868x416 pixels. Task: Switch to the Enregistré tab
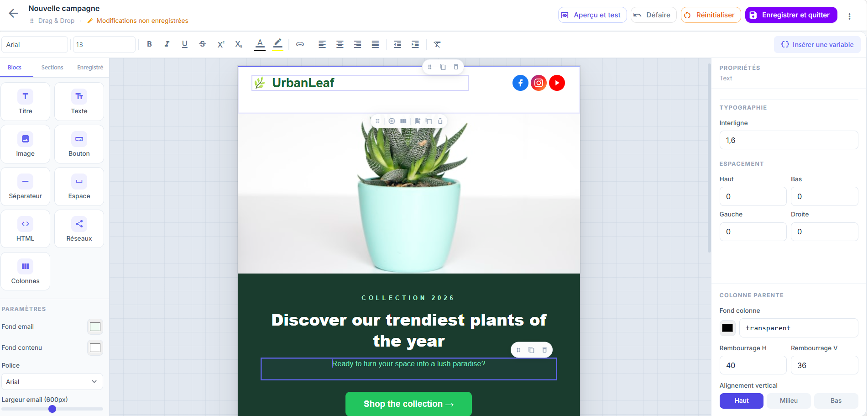click(90, 68)
